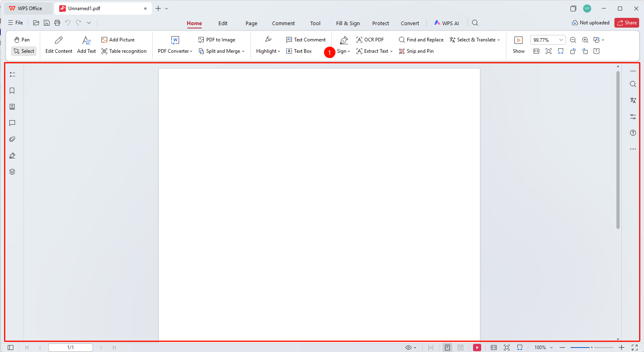Open the bookmarks panel in the left sidebar
This screenshot has height=352, width=644.
[x=12, y=91]
